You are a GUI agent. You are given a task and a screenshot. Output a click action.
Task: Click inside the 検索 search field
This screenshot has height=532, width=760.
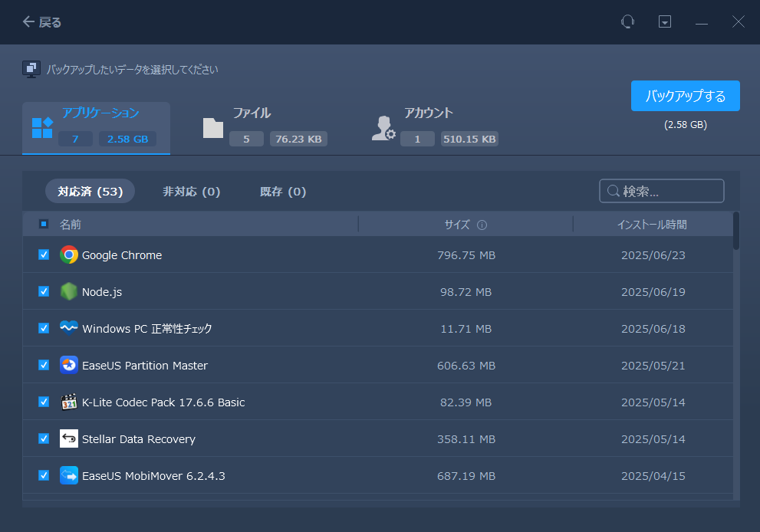tap(661, 191)
